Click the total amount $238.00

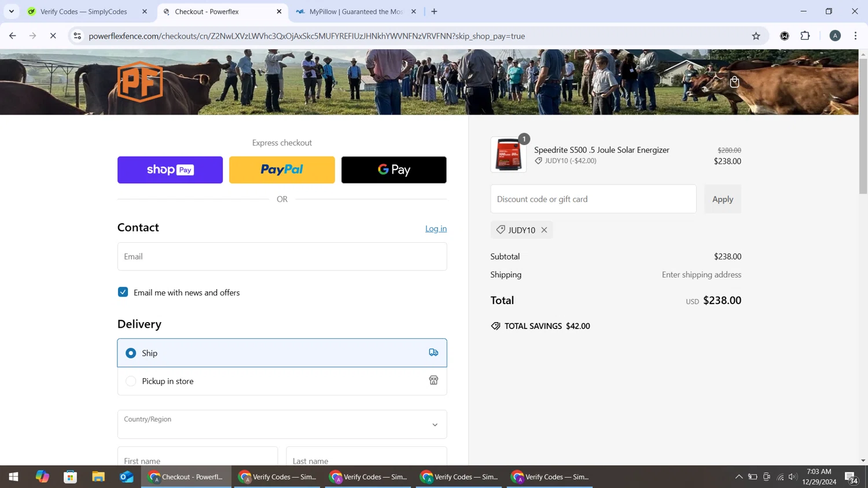722,300
